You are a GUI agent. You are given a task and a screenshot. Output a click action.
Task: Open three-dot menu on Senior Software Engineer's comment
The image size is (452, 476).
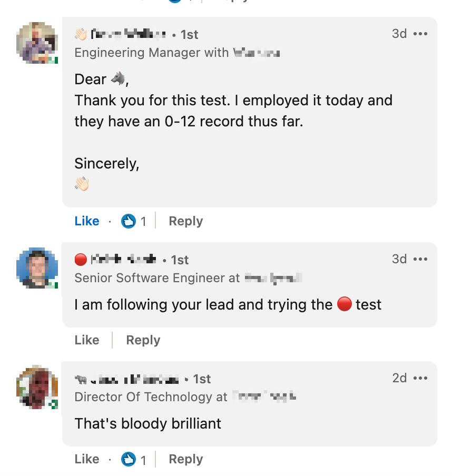point(420,259)
